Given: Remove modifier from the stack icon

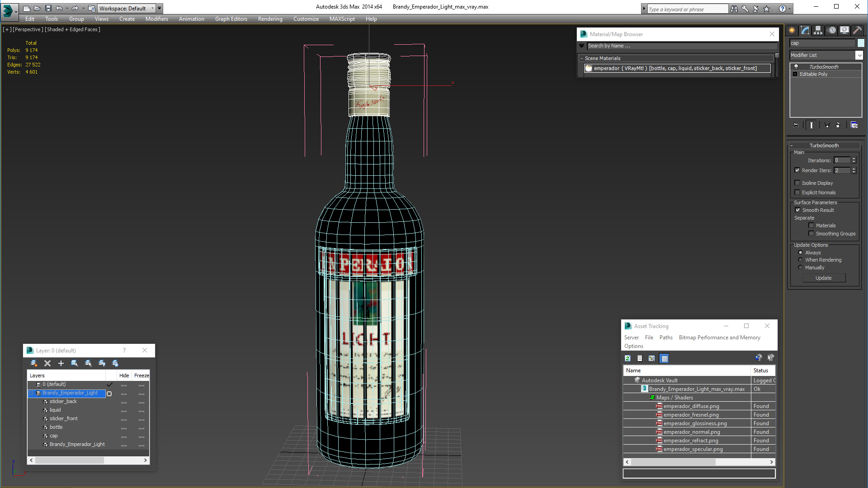Looking at the screenshot, I should point(838,125).
